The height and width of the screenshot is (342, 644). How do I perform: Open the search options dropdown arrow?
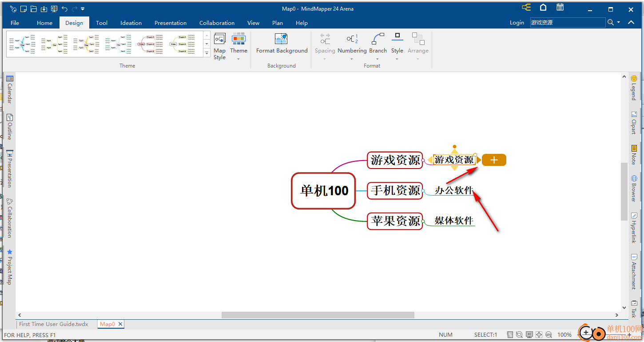coord(618,23)
